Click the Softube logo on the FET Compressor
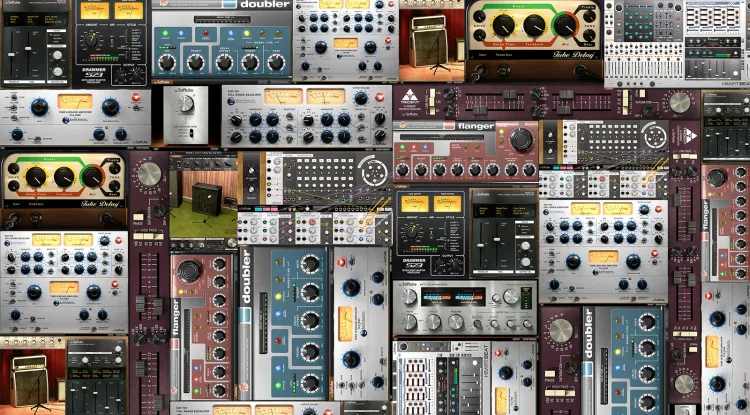This screenshot has width=750, height=415. pyautogui.click(x=408, y=284)
